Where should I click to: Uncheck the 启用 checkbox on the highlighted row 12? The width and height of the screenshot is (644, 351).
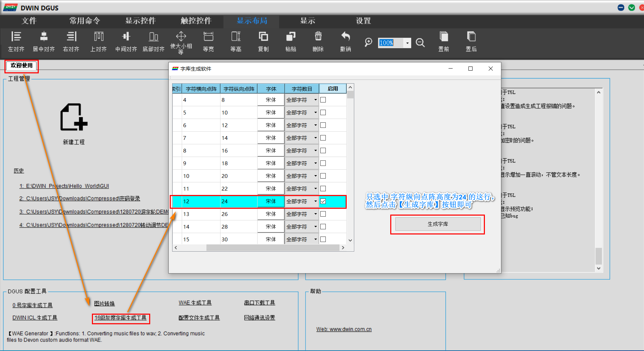pyautogui.click(x=323, y=202)
